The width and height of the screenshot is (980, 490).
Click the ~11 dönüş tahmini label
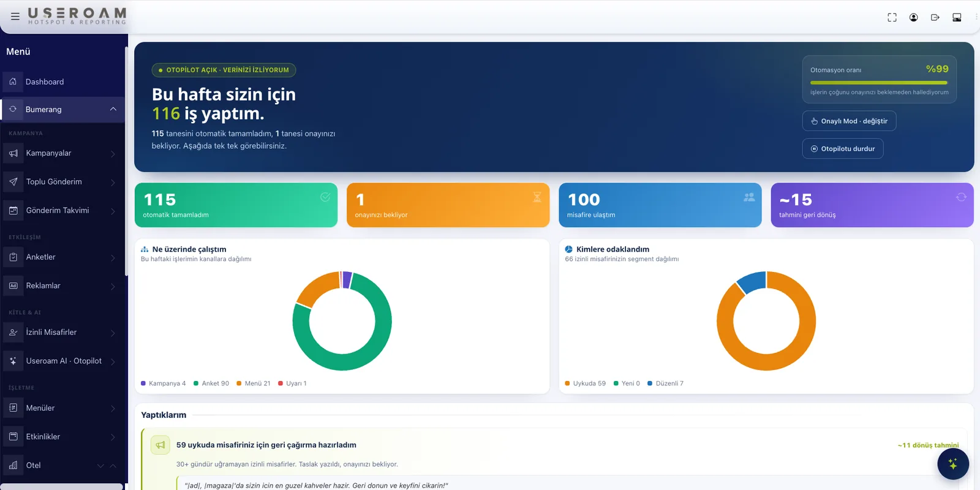pos(928,445)
